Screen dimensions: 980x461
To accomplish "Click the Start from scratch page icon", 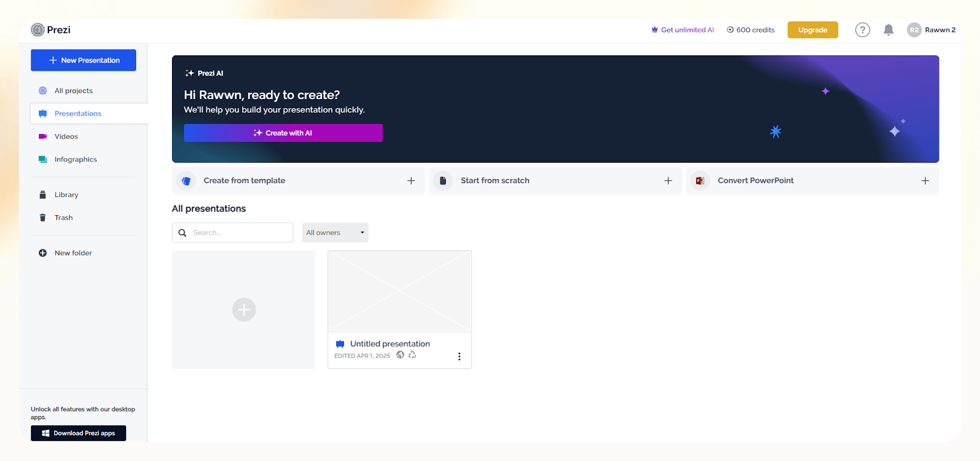I will tap(443, 181).
